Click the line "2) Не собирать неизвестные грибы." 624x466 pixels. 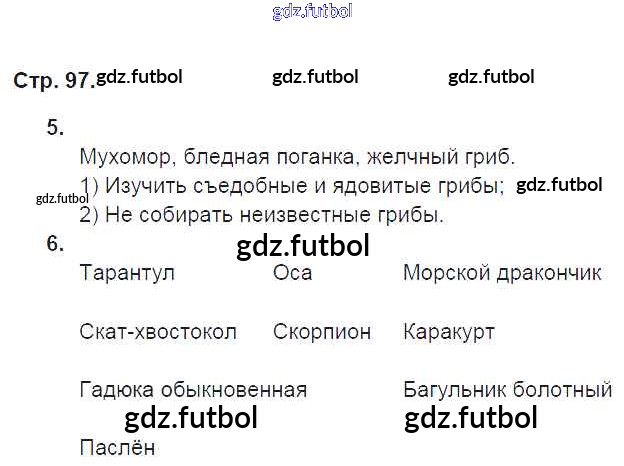[x=261, y=214]
